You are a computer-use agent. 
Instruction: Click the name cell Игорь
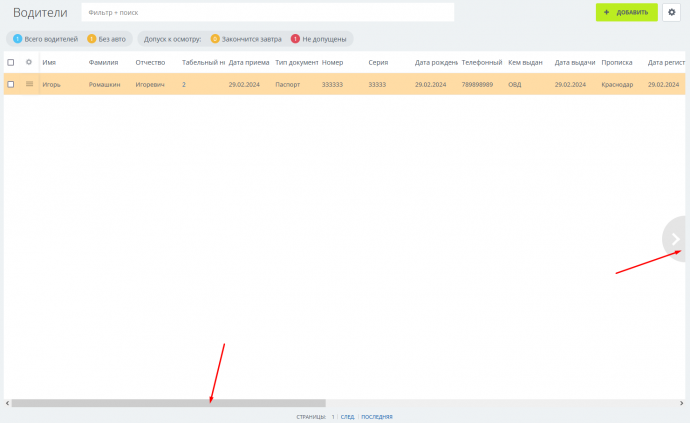pos(51,85)
